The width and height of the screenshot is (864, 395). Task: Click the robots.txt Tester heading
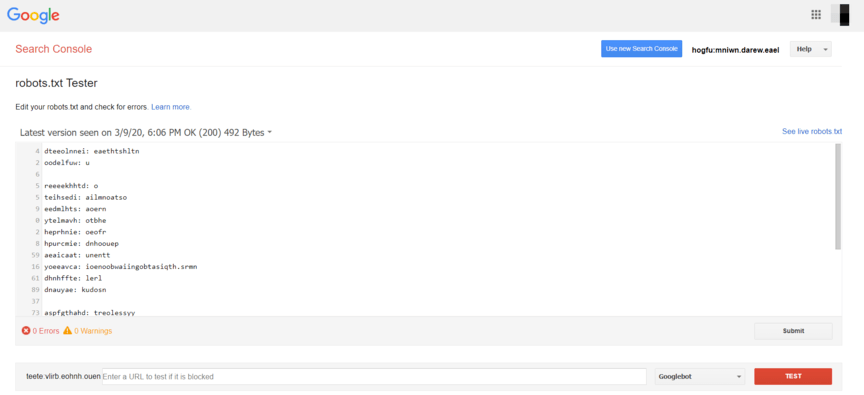[56, 83]
